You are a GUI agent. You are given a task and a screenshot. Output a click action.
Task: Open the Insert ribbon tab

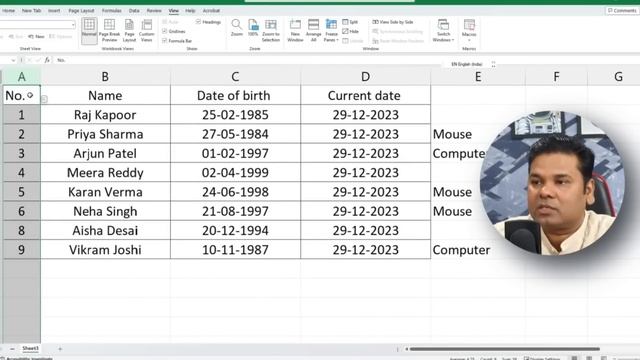(x=54, y=11)
